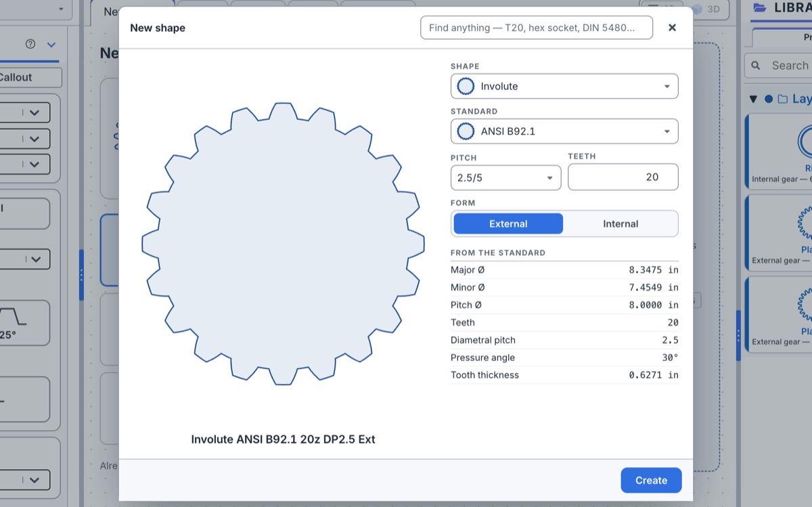Open the dropdown at top-left of the window
The height and width of the screenshot is (507, 812).
pos(34,9)
